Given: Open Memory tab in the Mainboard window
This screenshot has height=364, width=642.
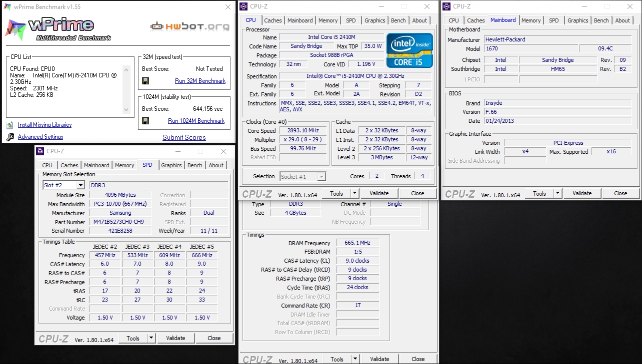Looking at the screenshot, I should coord(531,20).
